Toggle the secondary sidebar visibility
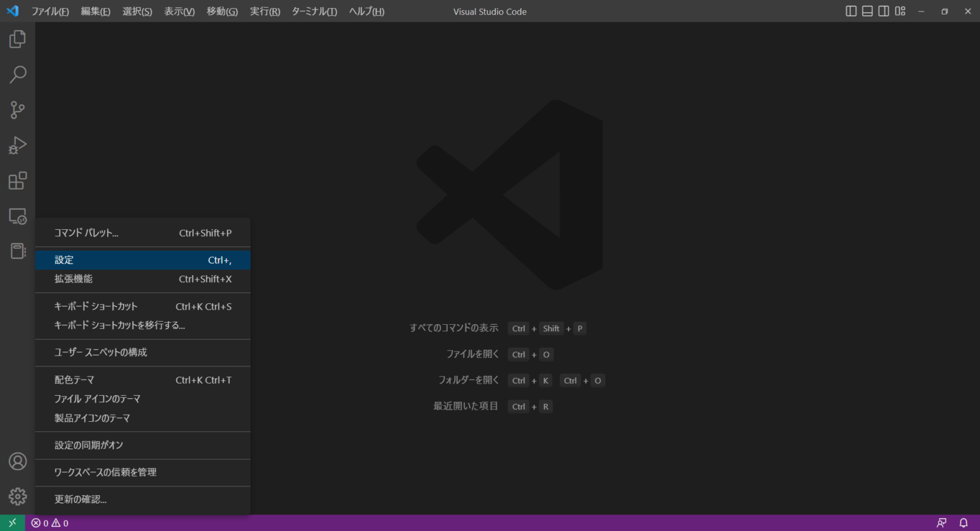980x531 pixels. tap(883, 11)
